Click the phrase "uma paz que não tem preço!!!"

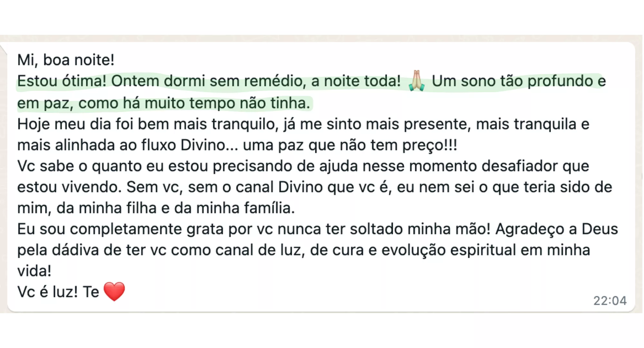(350, 145)
